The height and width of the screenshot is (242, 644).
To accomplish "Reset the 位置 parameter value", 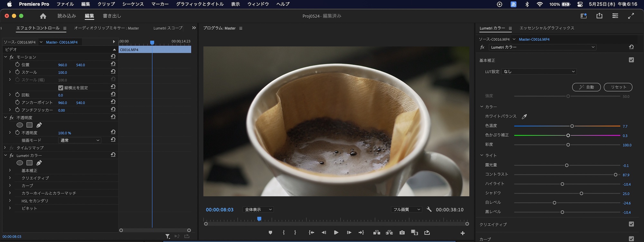I will [113, 64].
